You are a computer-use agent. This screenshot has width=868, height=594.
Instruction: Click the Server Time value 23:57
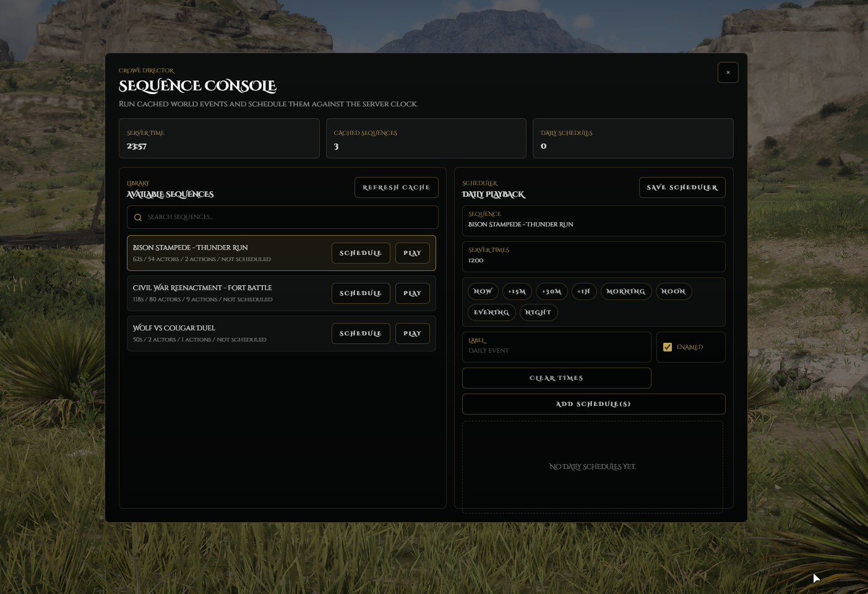click(x=137, y=146)
